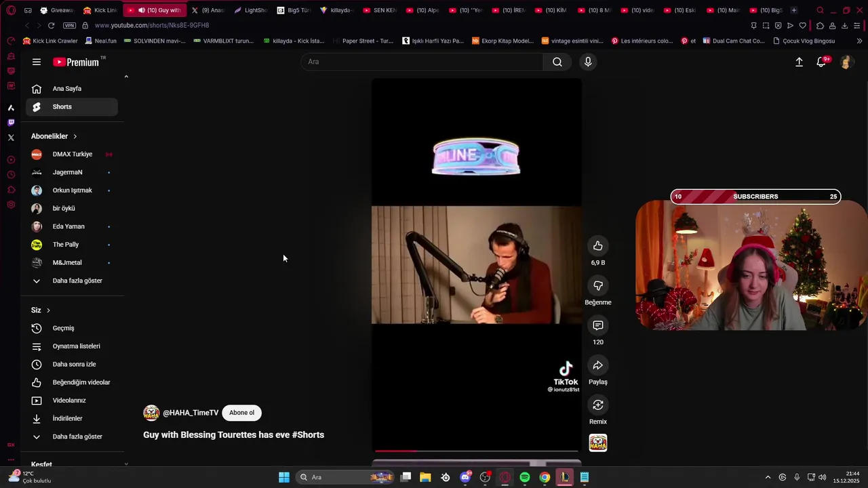Screen dimensions: 868x488
Task: Click the #Shorts hashtag in title
Action: (x=308, y=435)
